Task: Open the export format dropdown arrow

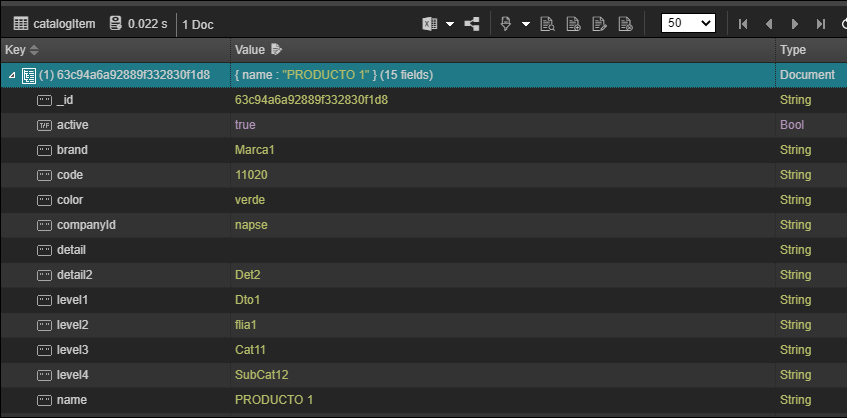Action: (450, 24)
